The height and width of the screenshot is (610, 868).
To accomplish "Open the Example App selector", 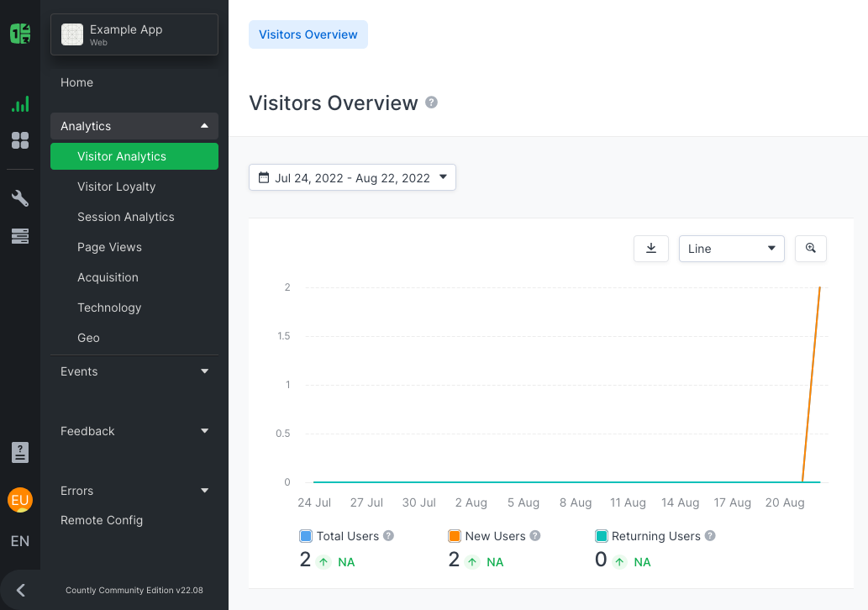I will tap(134, 34).
